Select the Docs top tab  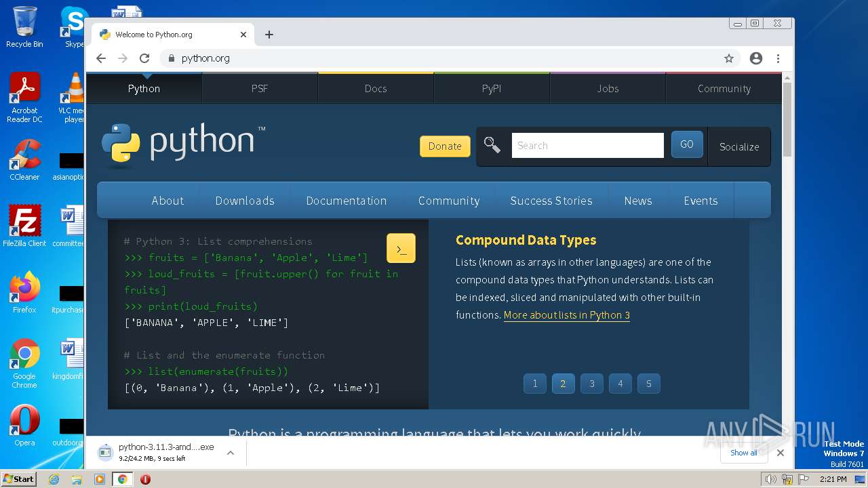[x=376, y=88]
